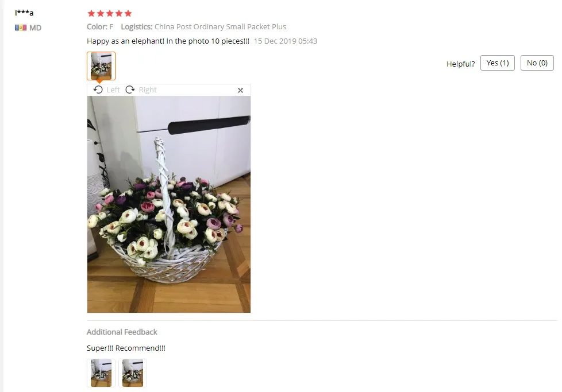Image resolution: width=562 pixels, height=392 pixels.
Task: Click the 'Left' rotate label
Action: pos(113,90)
